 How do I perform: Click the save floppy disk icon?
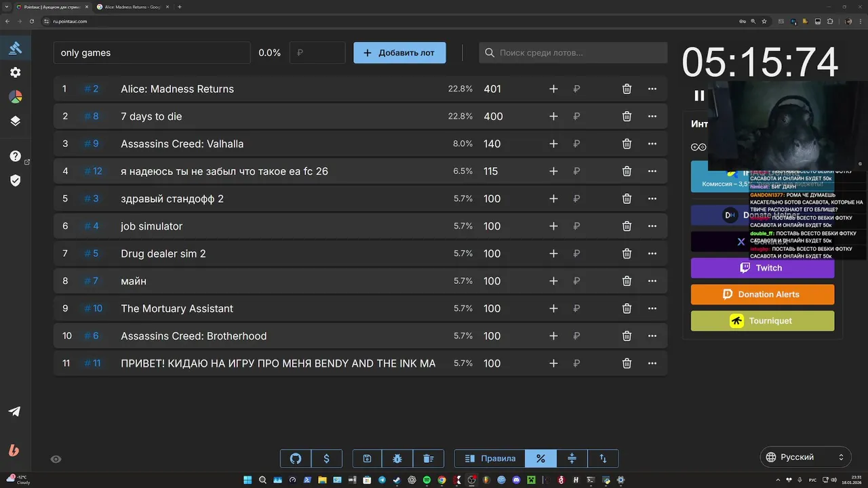[367, 458]
